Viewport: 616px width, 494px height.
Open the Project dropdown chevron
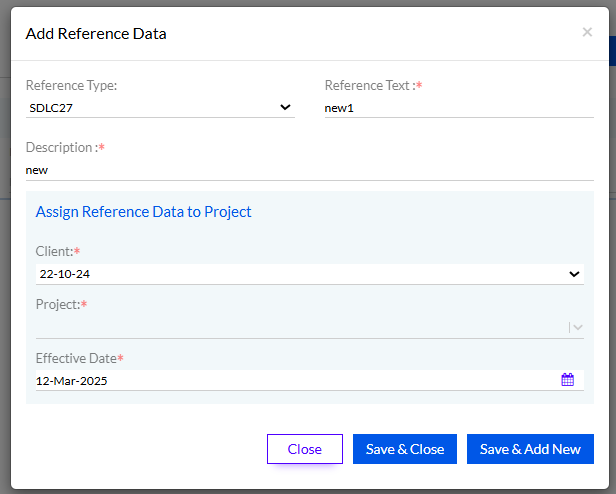coord(578,327)
